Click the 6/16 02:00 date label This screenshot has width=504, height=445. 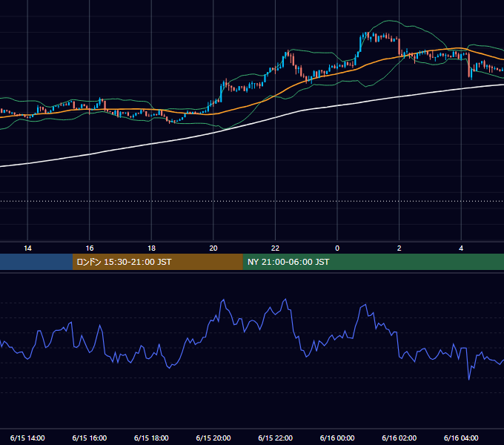pos(399,438)
